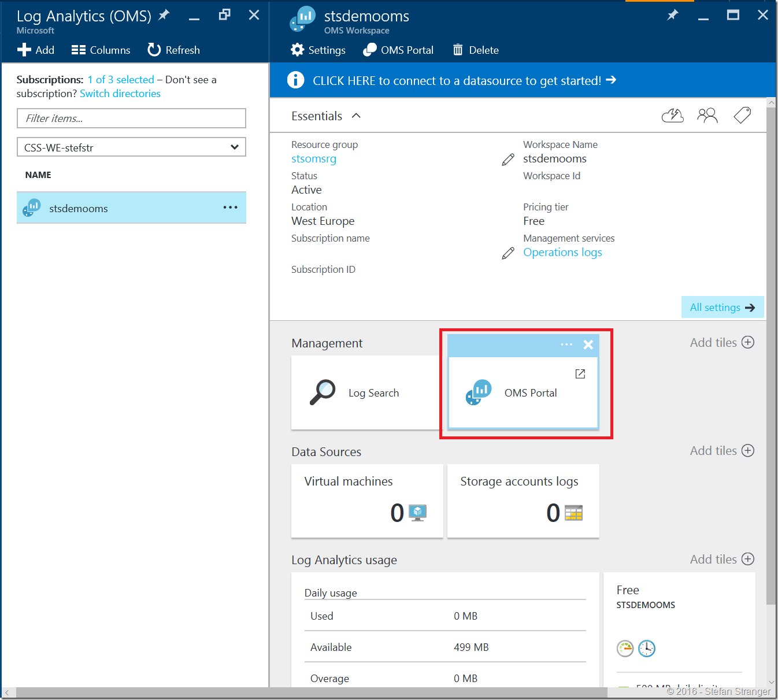This screenshot has height=700, width=778.
Task: Click the All settings button
Action: click(x=723, y=307)
